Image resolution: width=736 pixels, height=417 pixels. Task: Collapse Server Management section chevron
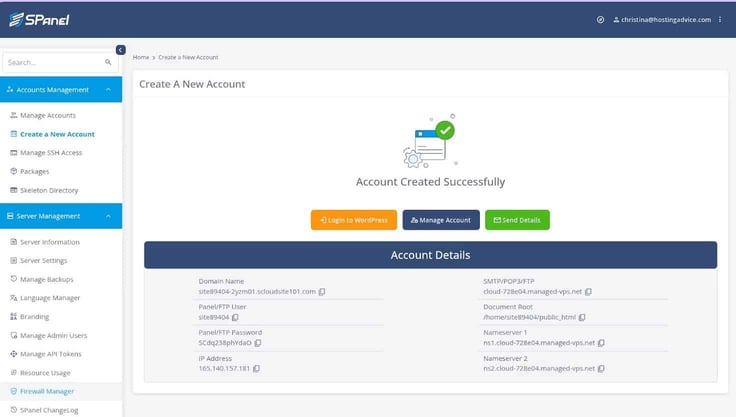pos(108,216)
